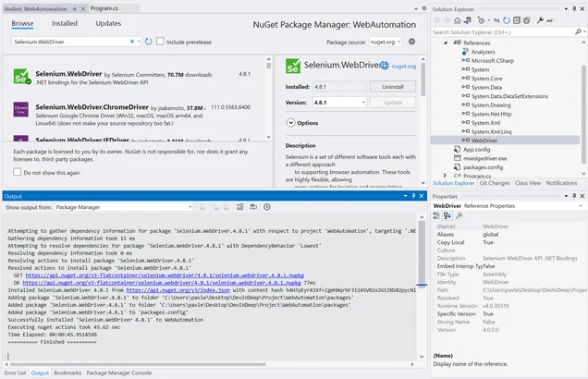
Task: Open the Program.cs document tab
Action: click(x=104, y=8)
